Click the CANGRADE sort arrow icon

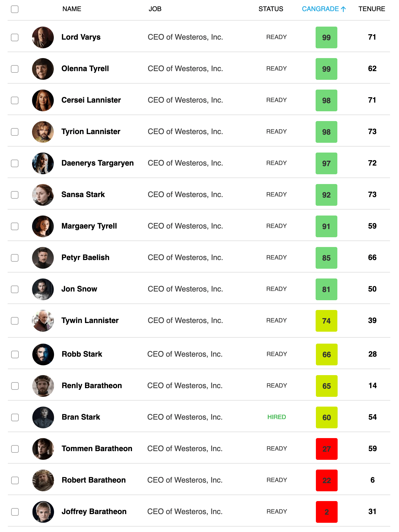343,9
